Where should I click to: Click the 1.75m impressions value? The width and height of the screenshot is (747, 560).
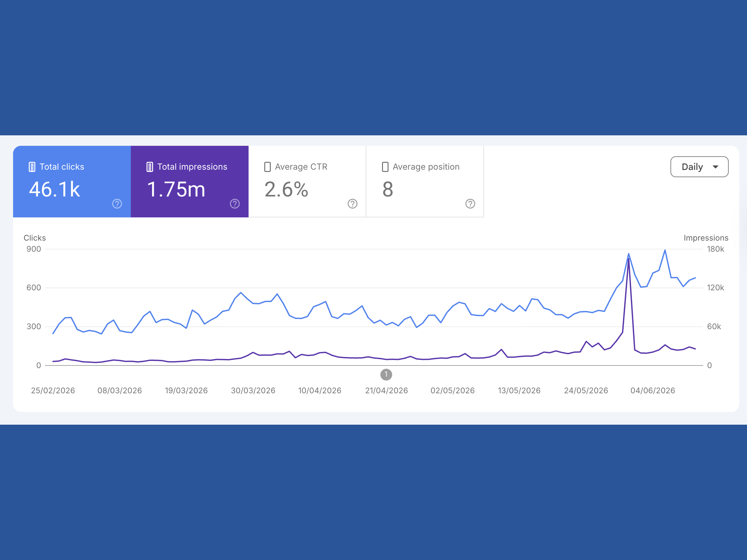[176, 189]
